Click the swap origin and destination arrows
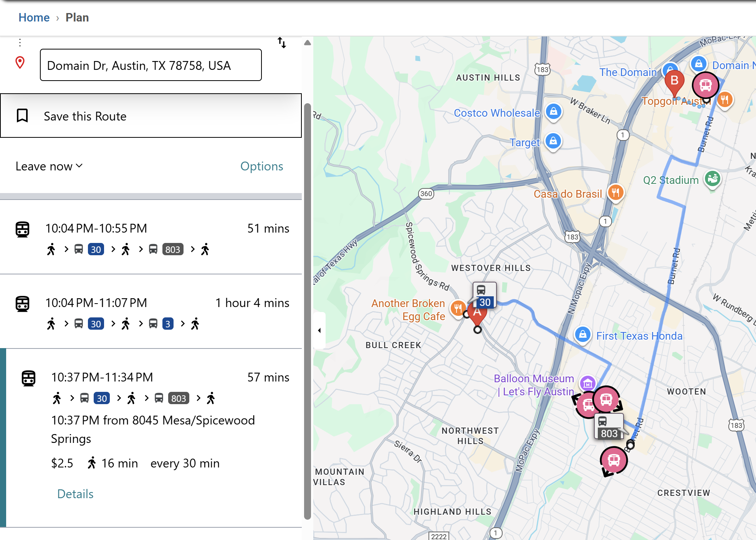Viewport: 756px width, 540px height. [282, 43]
